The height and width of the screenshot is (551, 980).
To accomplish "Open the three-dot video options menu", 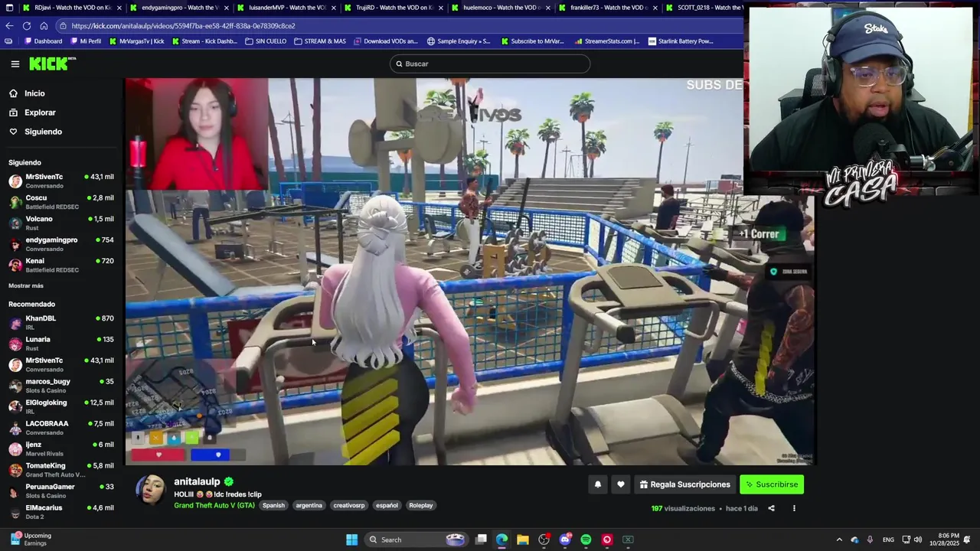I will [794, 508].
